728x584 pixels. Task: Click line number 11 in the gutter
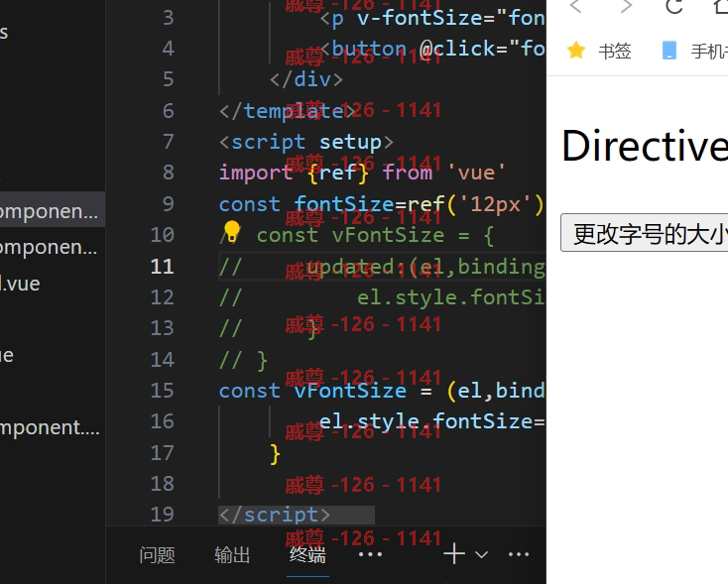[x=162, y=267]
